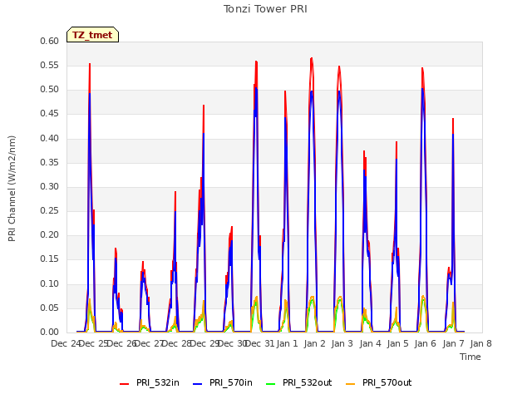This screenshot has width=532, height=399.
Task: Click the green PRI_532out legend swatch
Action: click(x=271, y=384)
